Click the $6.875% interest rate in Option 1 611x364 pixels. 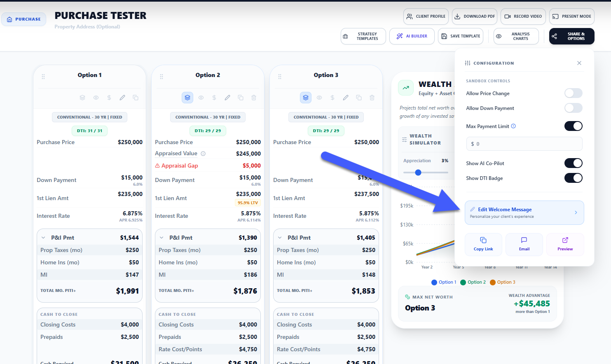[132, 213]
